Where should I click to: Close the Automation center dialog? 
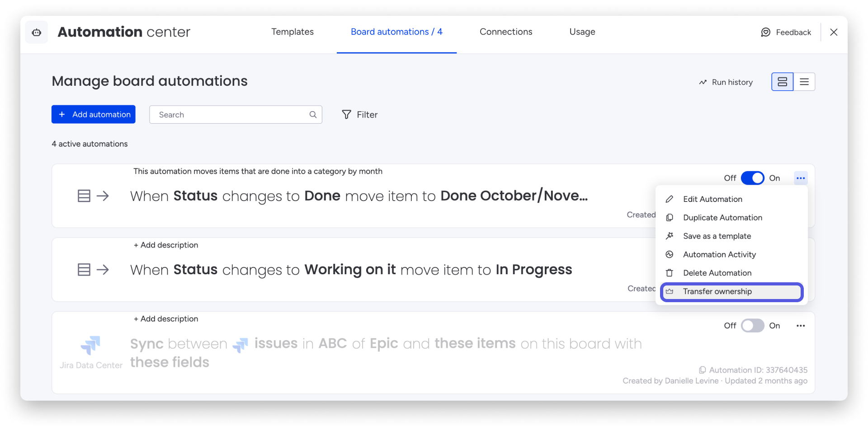click(x=834, y=32)
